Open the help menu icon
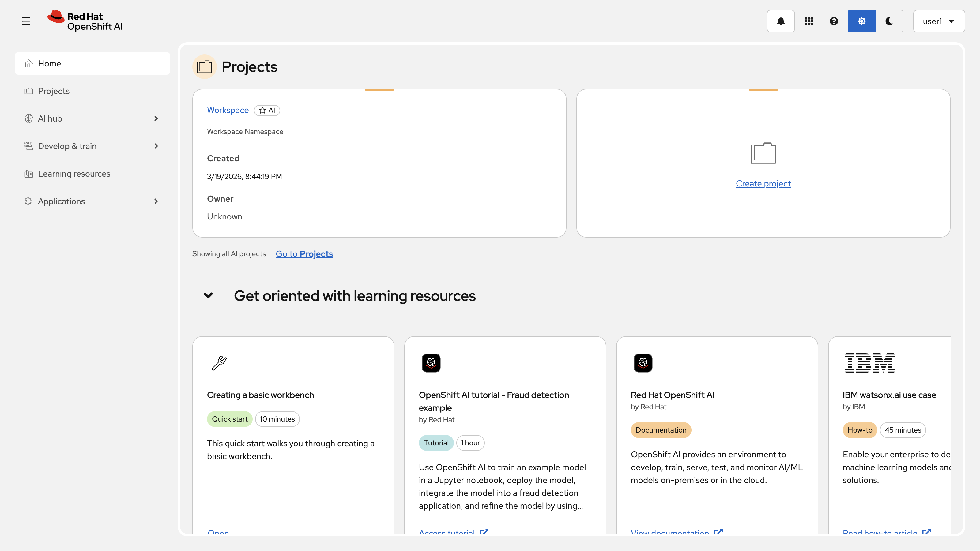 (x=834, y=21)
